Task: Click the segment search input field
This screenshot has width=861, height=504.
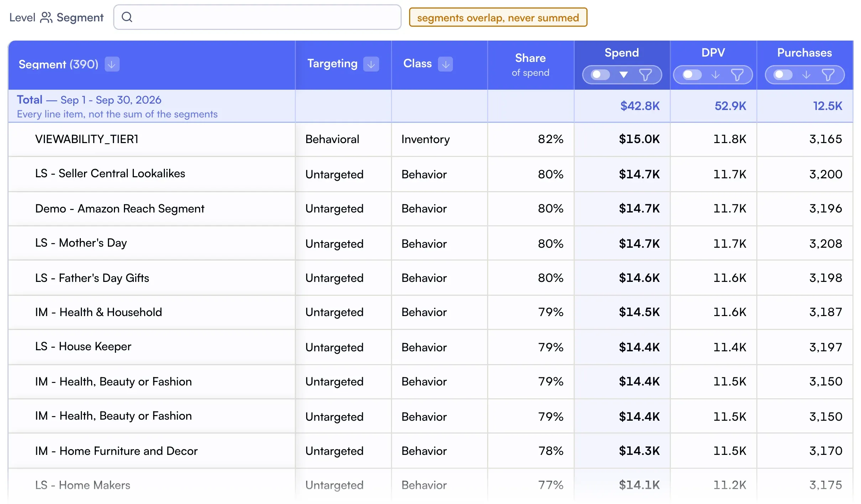Action: (257, 17)
